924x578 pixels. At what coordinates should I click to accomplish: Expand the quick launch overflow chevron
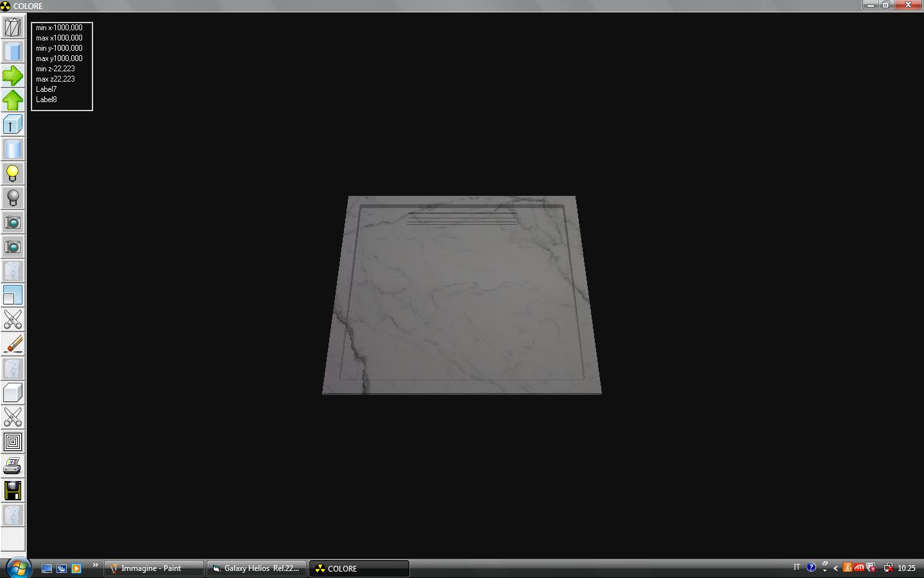tap(95, 565)
